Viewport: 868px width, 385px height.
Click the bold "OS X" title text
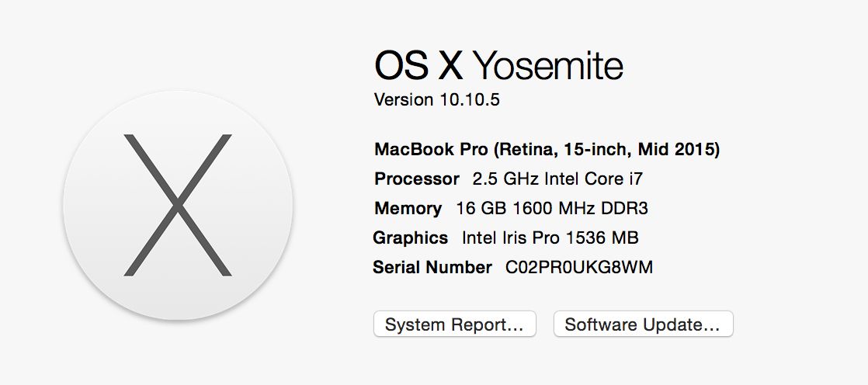point(418,65)
